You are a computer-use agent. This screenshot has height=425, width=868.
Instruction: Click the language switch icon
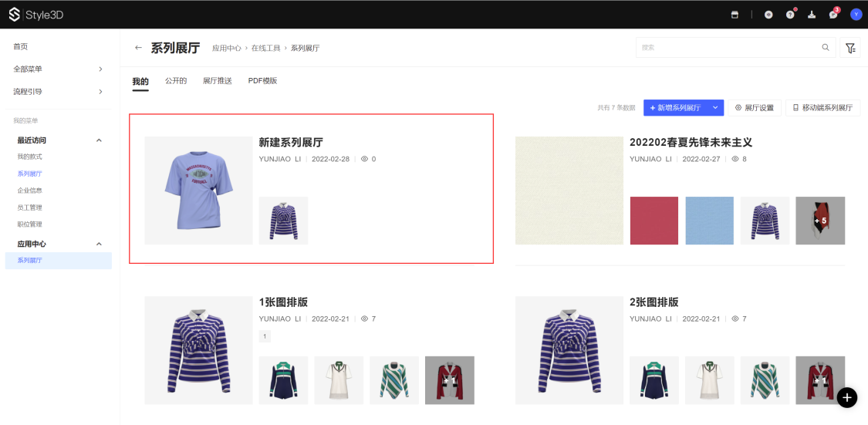768,15
